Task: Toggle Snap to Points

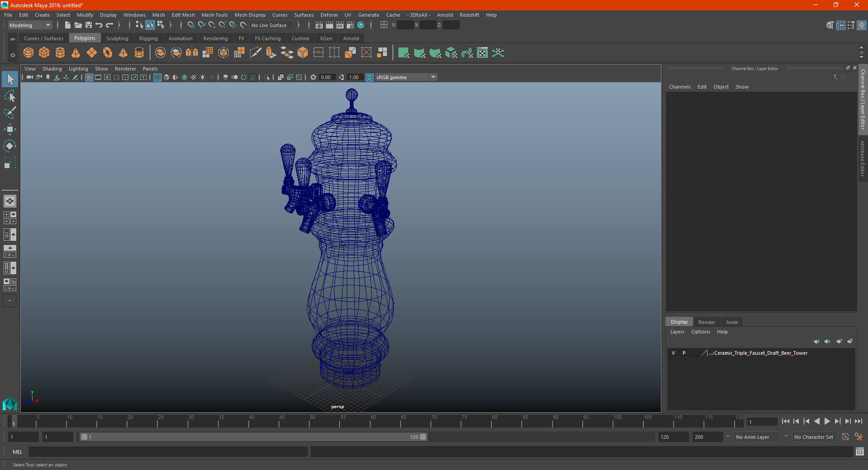Action: pos(212,25)
